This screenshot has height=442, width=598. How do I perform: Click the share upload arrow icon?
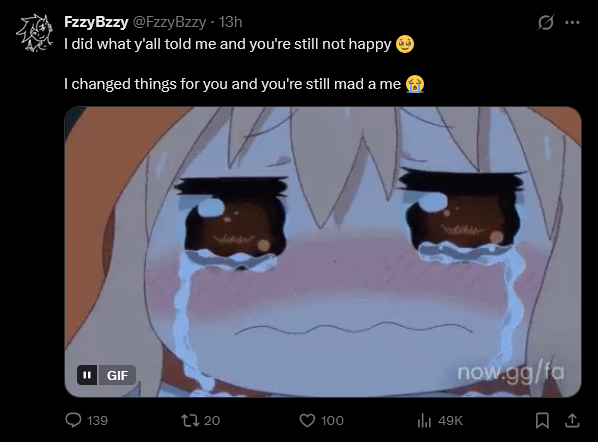point(572,421)
